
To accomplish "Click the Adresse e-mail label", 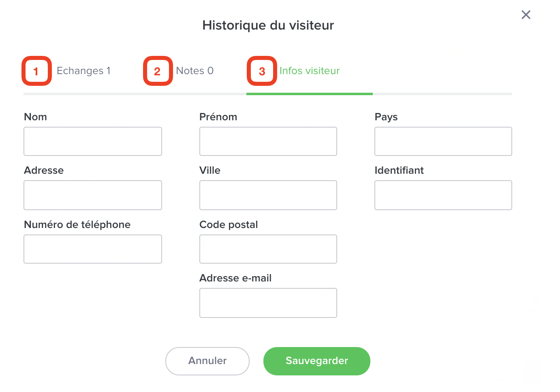I will click(x=235, y=278).
